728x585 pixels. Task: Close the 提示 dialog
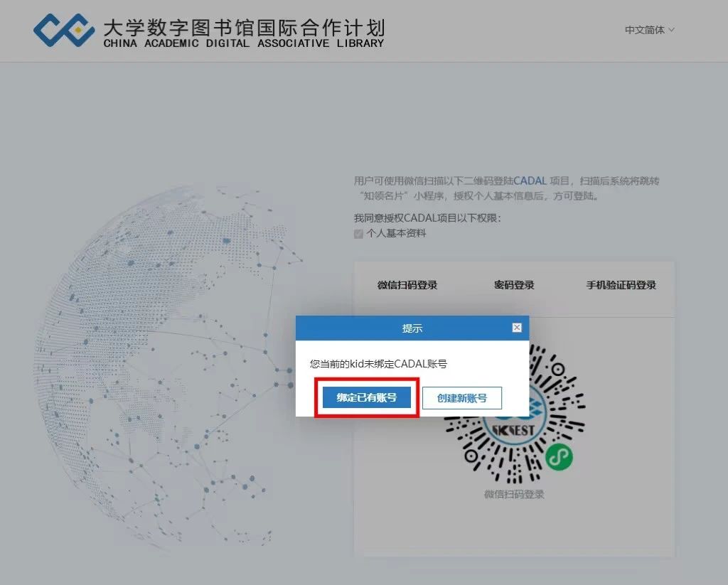517,328
